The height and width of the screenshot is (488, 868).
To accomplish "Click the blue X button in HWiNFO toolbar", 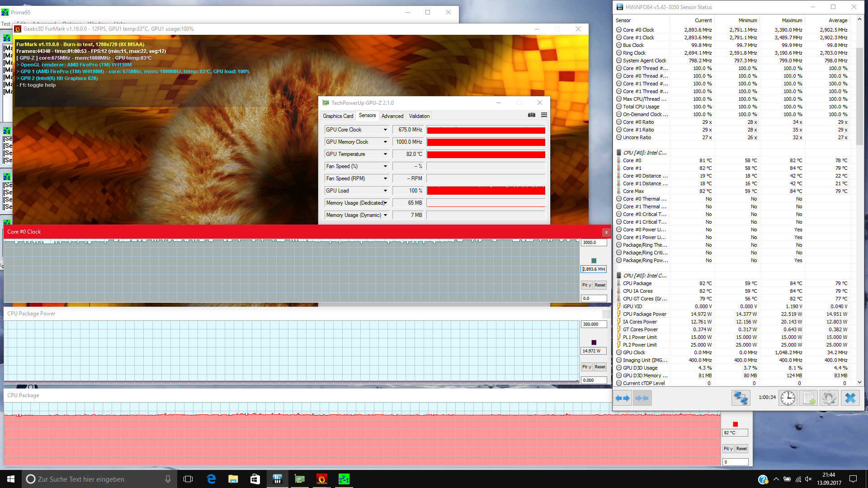I will pyautogui.click(x=850, y=398).
